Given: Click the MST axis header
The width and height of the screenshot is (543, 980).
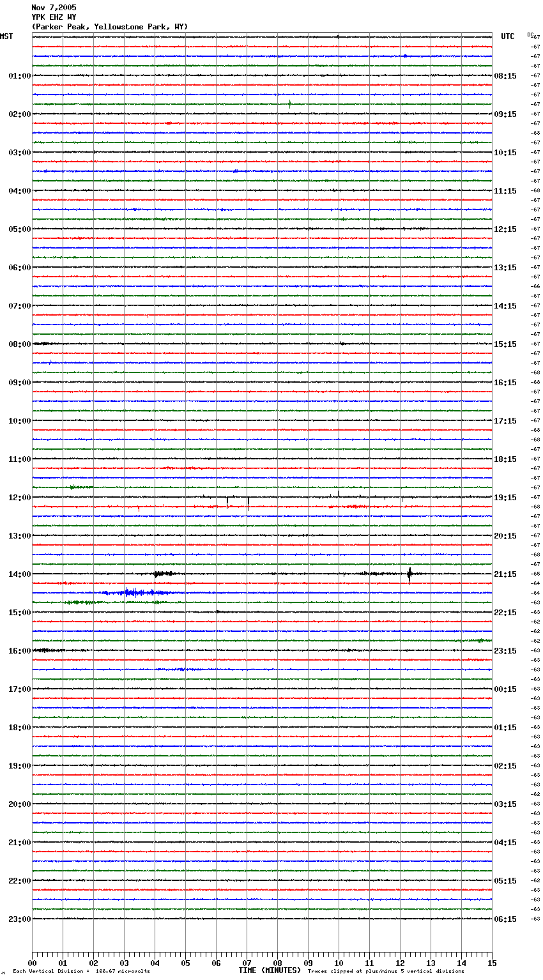Looking at the screenshot, I should click(6, 36).
